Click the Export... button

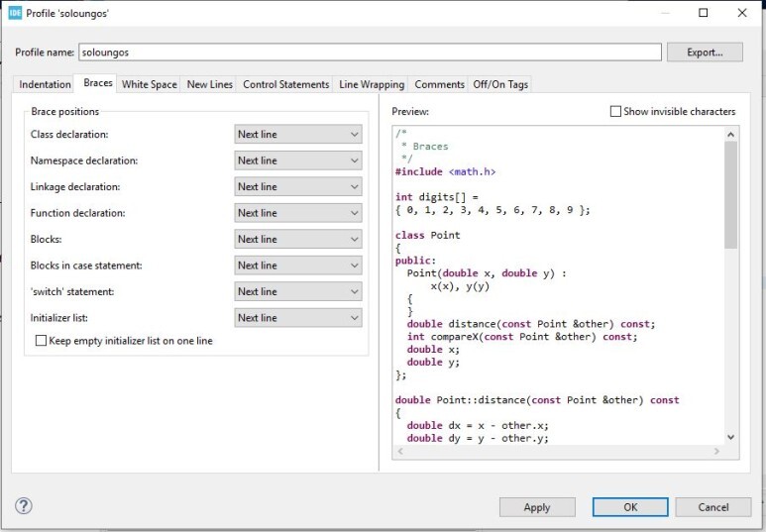705,53
